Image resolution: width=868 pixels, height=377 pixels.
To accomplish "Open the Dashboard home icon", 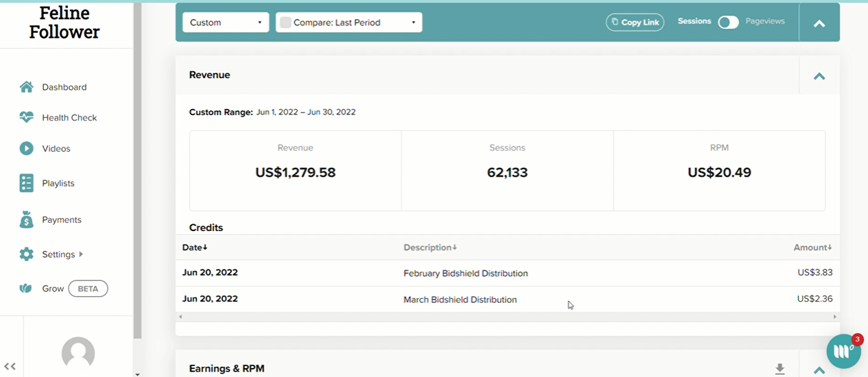I will tap(26, 87).
